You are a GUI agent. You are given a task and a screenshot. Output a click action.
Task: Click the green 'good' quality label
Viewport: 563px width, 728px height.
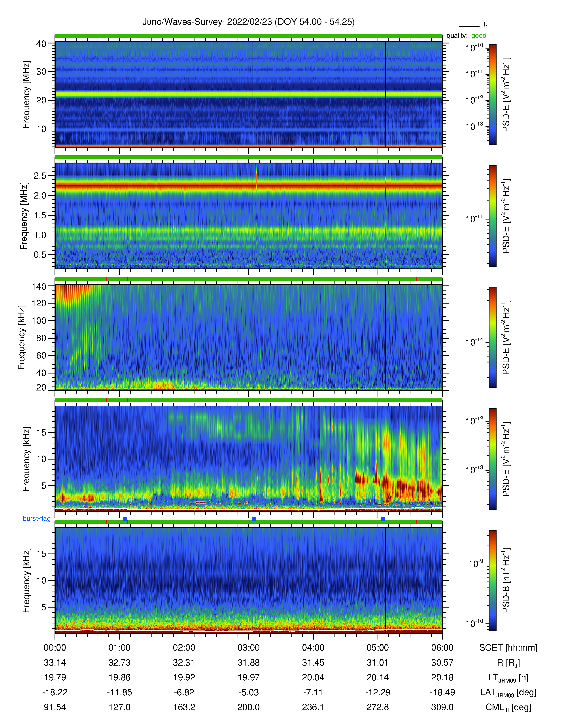[x=479, y=36]
